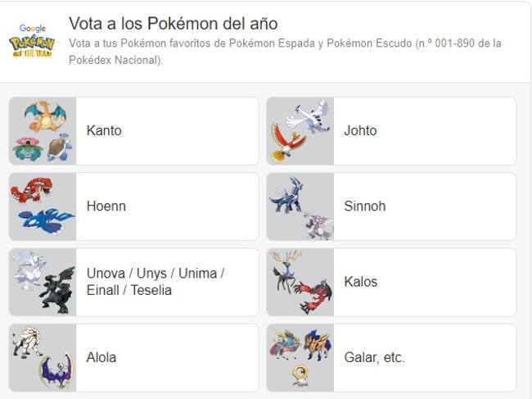Click the Kanto starter Pokémon thumbnail
Image resolution: width=532 pixels, height=399 pixels.
tap(43, 131)
